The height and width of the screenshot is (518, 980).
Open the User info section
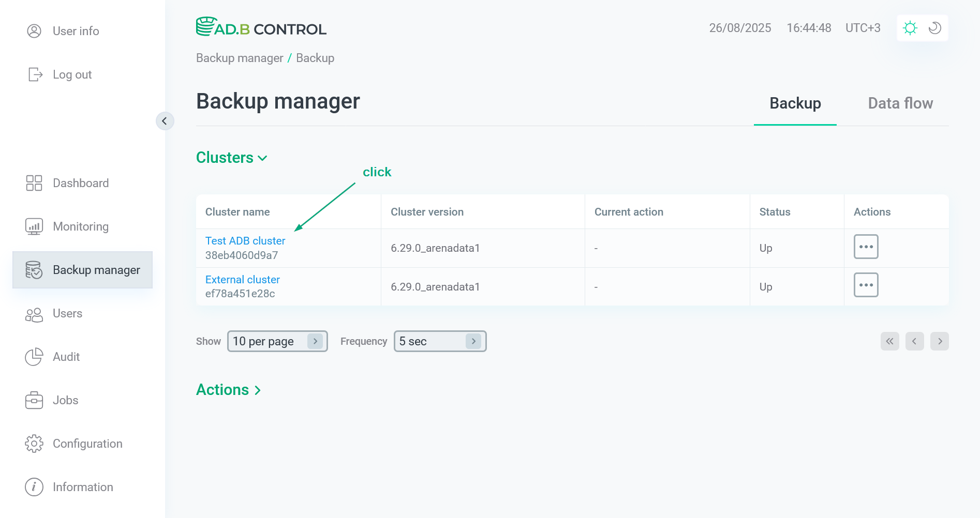tap(76, 31)
